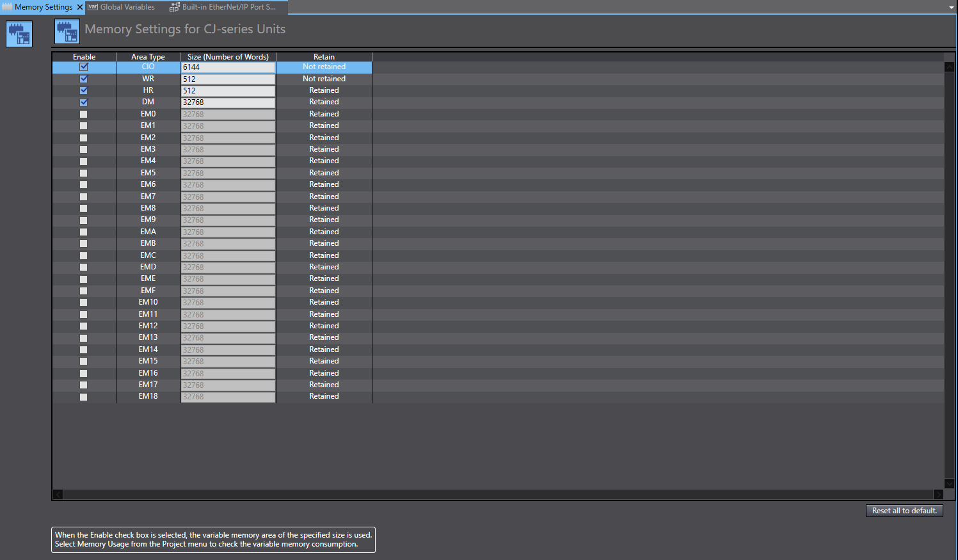Select the HR area type cell
The height and width of the screenshot is (560, 958).
click(148, 90)
